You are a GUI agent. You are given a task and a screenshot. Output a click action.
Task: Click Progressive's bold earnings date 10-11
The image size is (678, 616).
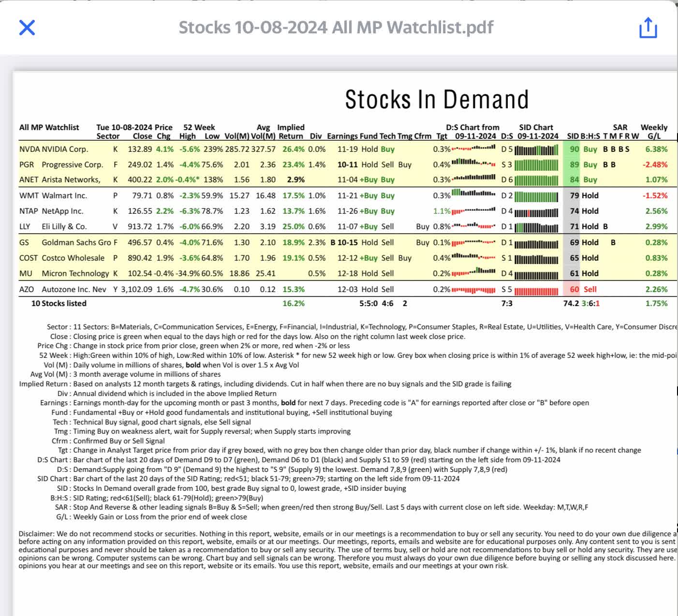(x=347, y=164)
